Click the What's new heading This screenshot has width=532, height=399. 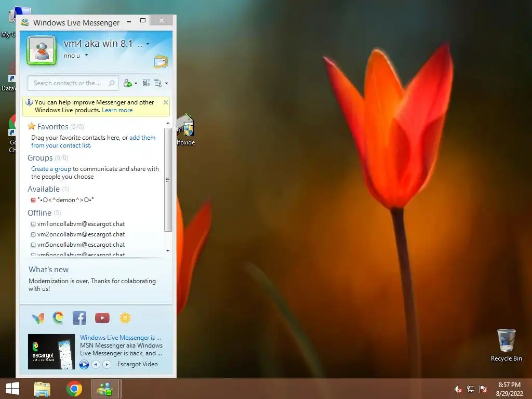(x=48, y=270)
